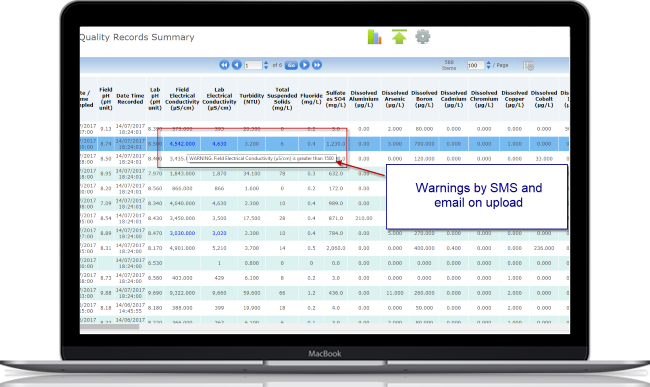Click the horizontal scrollbar thumb below the table
Image resolution: width=650 pixels, height=387 pixels.
pyautogui.click(x=109, y=327)
